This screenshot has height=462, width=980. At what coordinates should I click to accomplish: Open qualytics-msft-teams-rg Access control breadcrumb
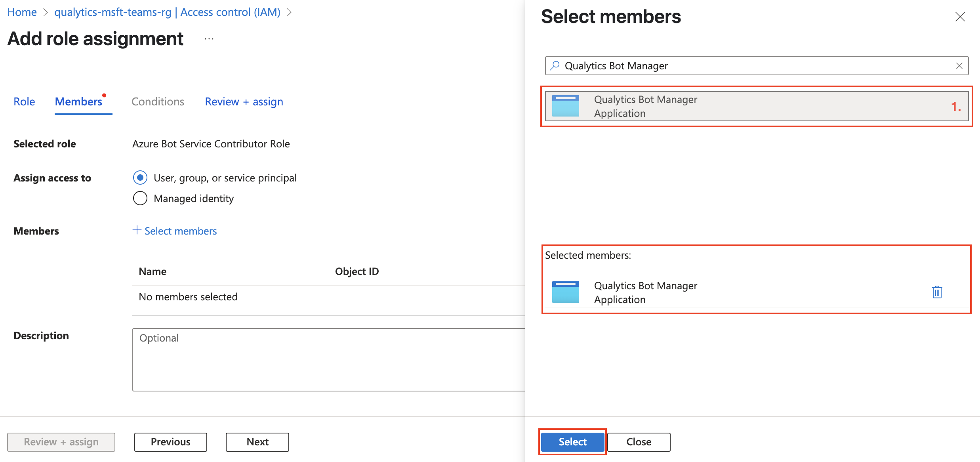[x=167, y=12]
